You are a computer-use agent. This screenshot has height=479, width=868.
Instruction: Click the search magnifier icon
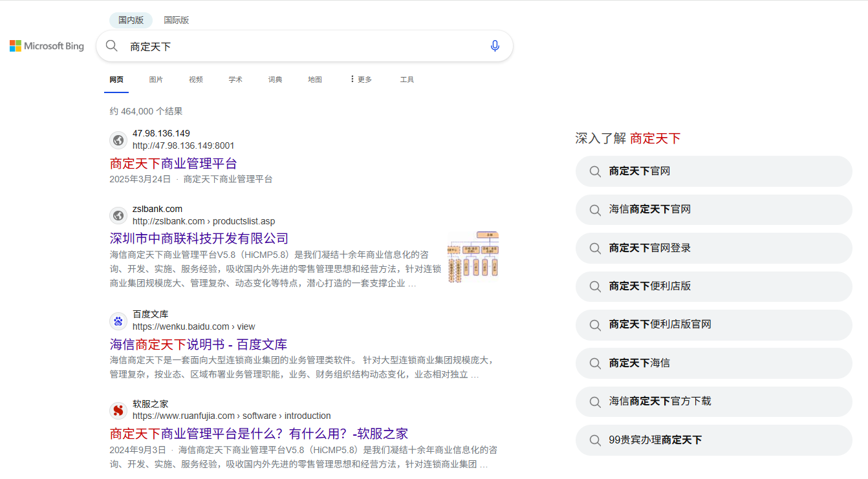click(111, 45)
